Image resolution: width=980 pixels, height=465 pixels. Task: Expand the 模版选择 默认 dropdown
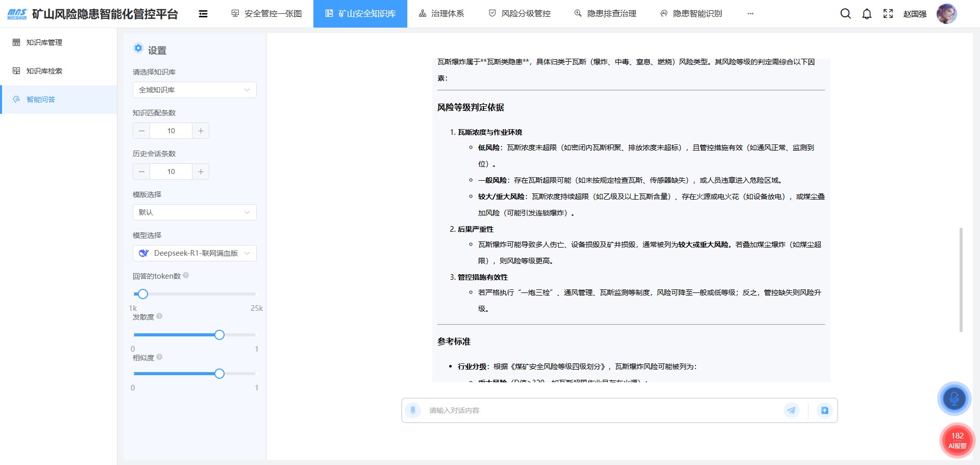[x=194, y=212]
